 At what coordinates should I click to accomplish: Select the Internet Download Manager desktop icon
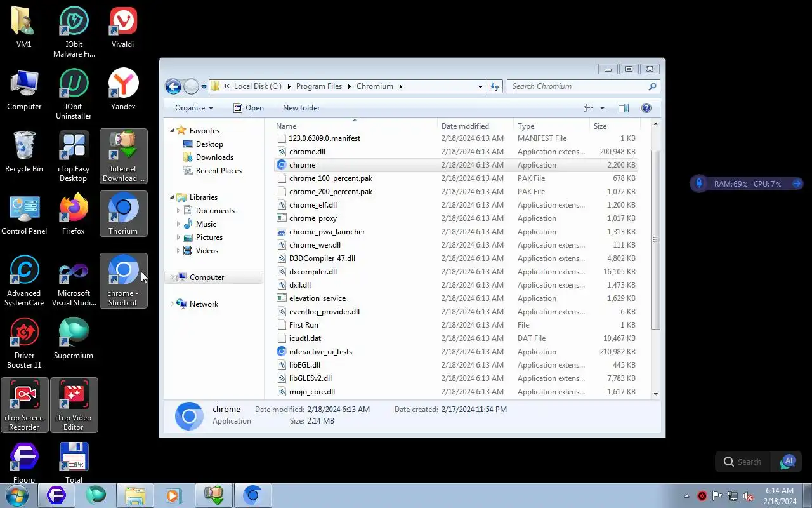tap(123, 156)
